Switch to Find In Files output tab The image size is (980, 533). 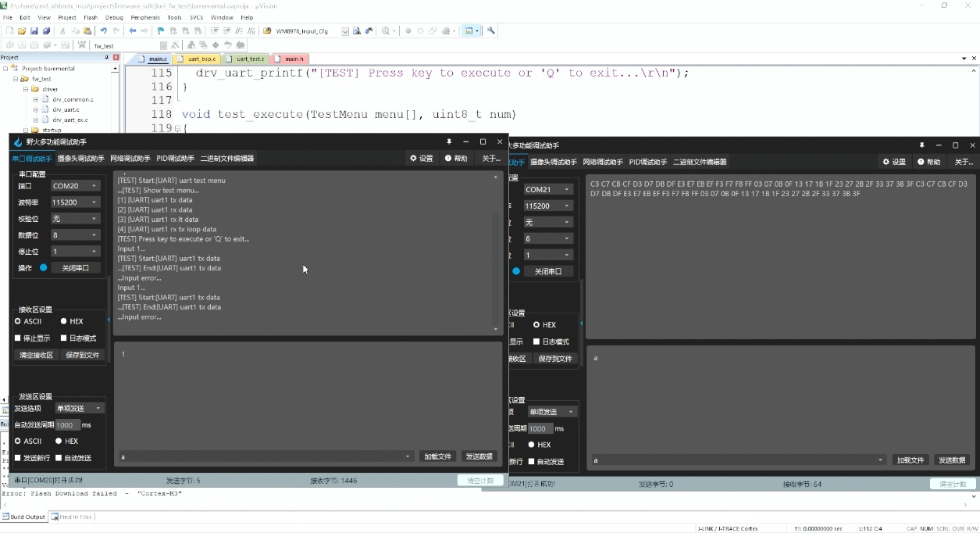pyautogui.click(x=71, y=517)
